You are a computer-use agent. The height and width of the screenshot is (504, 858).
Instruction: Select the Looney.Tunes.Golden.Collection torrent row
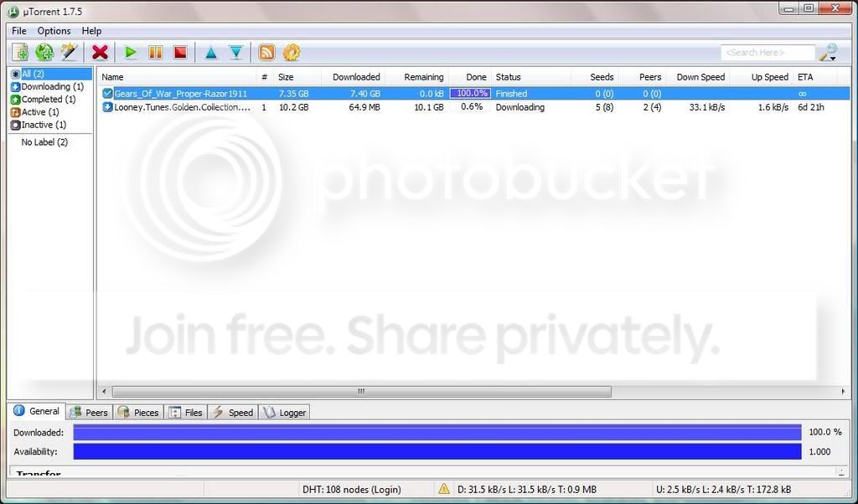click(474, 107)
